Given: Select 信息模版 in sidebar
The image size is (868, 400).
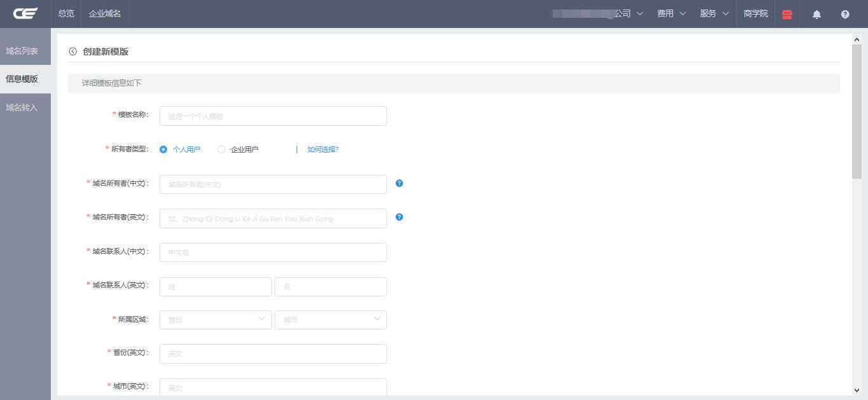Looking at the screenshot, I should (25, 79).
